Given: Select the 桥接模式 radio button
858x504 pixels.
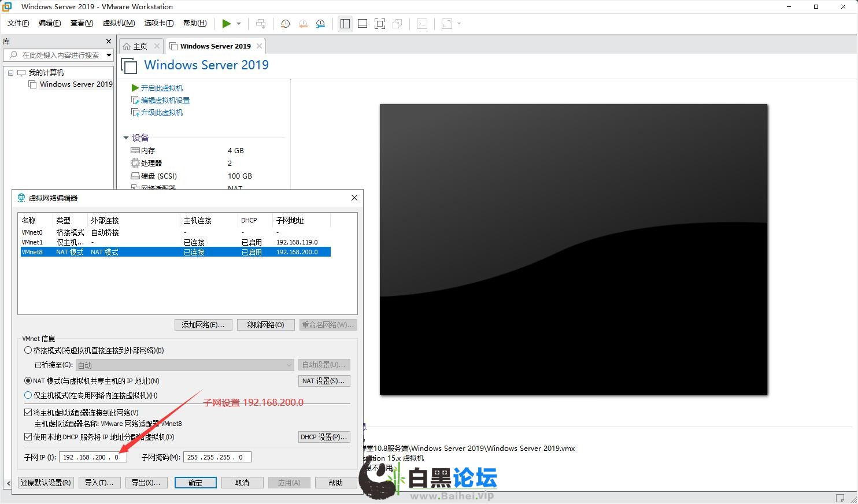Looking at the screenshot, I should [x=28, y=350].
